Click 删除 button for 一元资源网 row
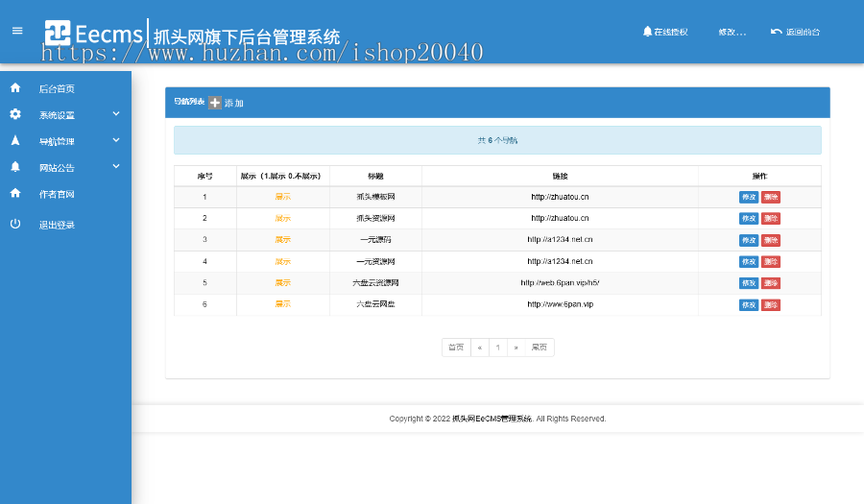The image size is (864, 504). [x=770, y=262]
